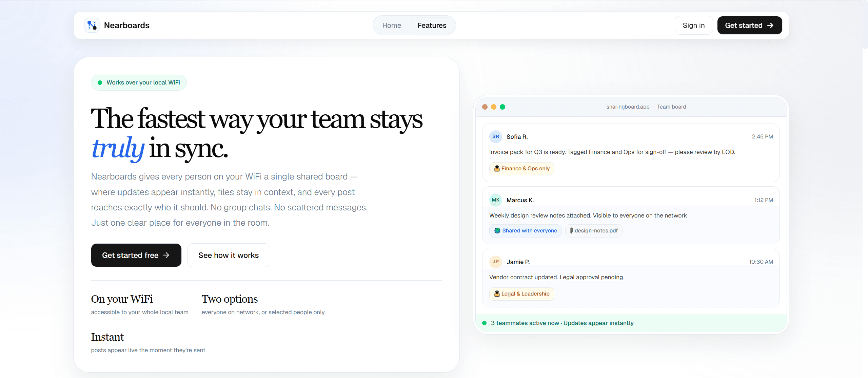
Task: Switch to the Features nav tab
Action: point(432,25)
